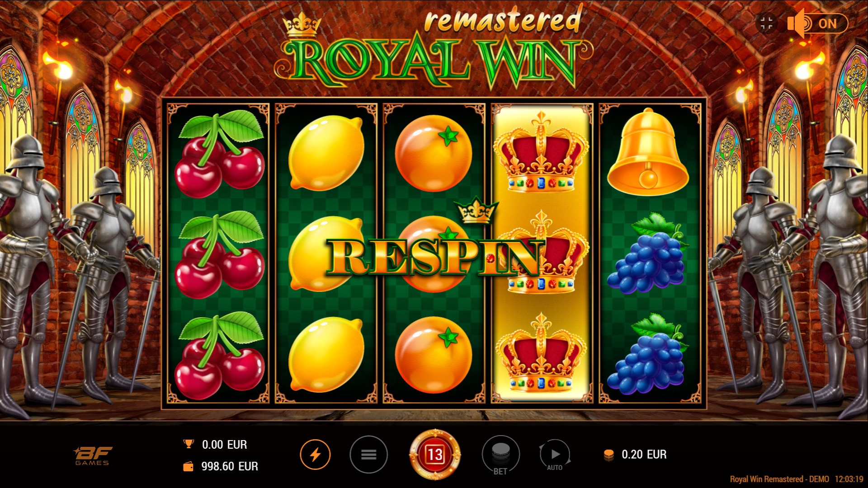Image resolution: width=868 pixels, height=488 pixels.
Task: Click the top cherries symbol on reel one
Action: pos(219,153)
